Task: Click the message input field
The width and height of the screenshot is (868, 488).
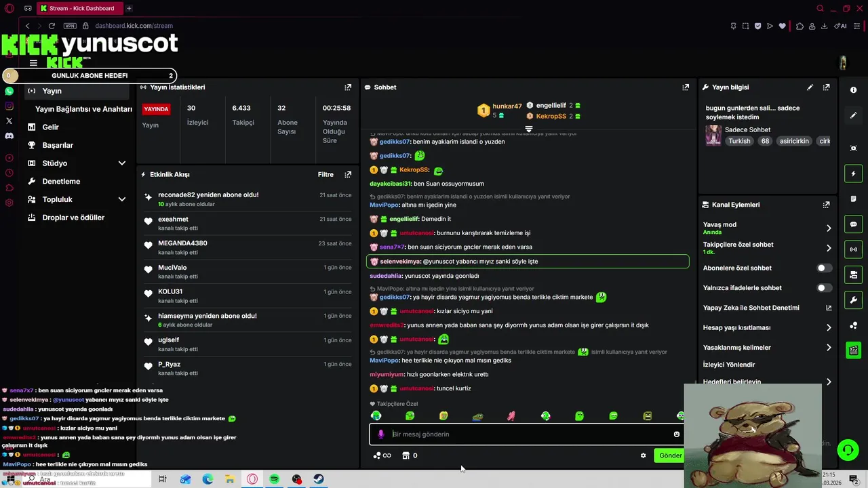Action: pyautogui.click(x=529, y=434)
